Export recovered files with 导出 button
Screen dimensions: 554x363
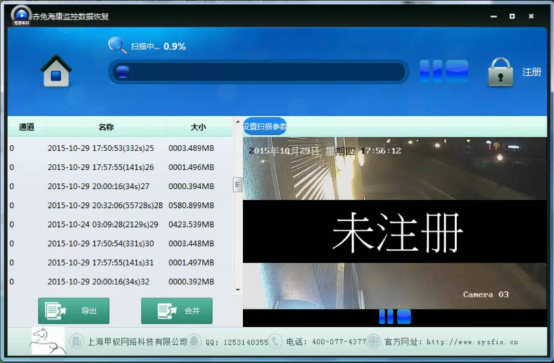click(x=73, y=311)
